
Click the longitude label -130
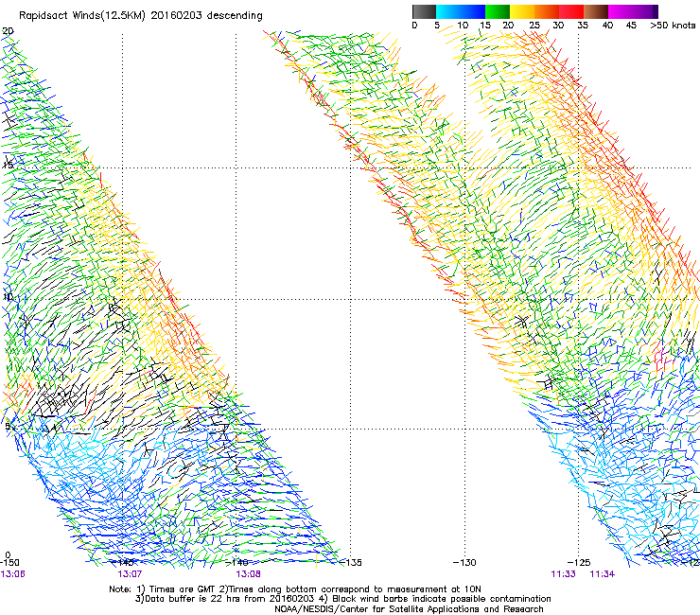point(464,563)
